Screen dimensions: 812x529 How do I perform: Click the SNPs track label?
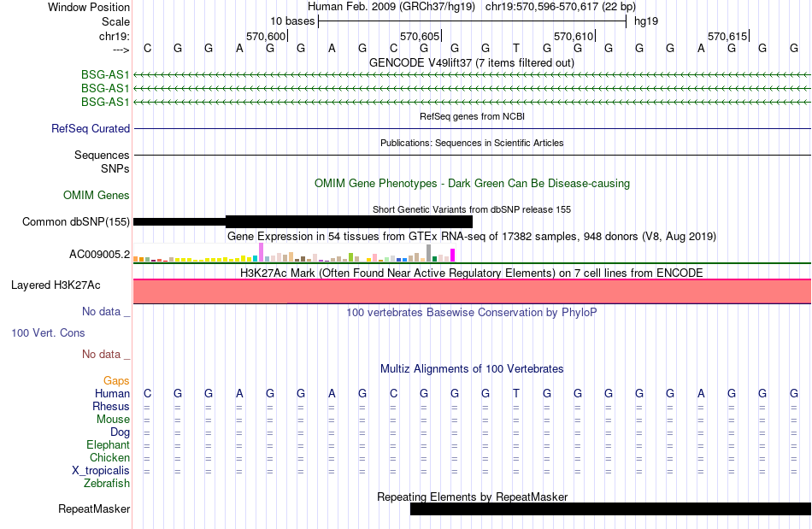pyautogui.click(x=115, y=168)
